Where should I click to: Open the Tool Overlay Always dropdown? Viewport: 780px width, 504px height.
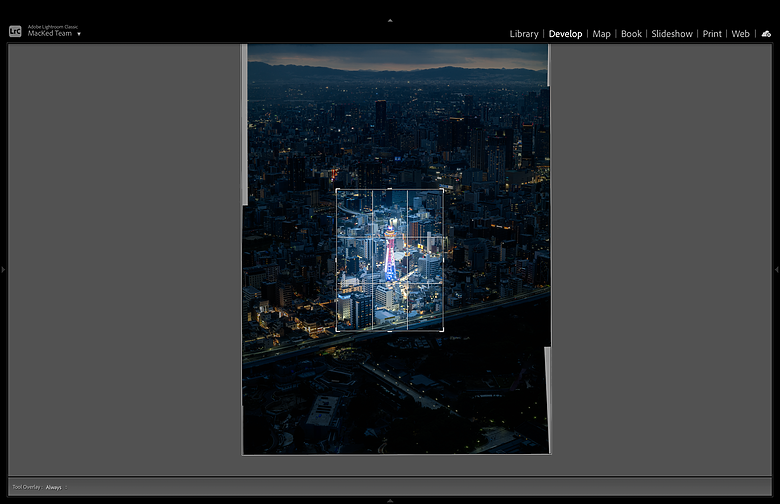click(x=56, y=487)
